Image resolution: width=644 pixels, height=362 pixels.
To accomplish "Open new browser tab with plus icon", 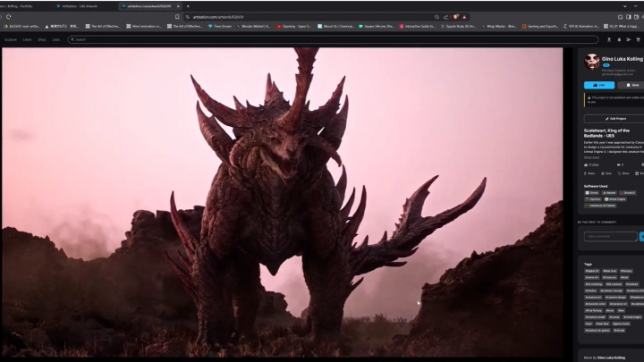I will pos(188,6).
